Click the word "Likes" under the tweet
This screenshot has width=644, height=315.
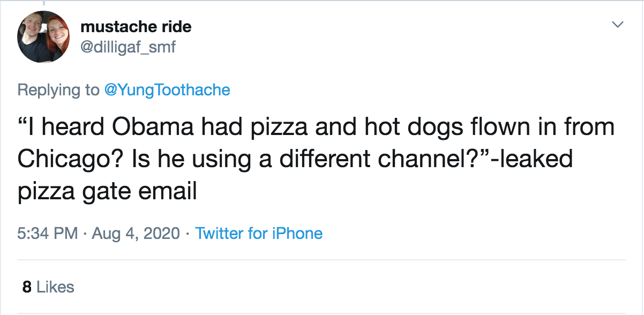(55, 287)
